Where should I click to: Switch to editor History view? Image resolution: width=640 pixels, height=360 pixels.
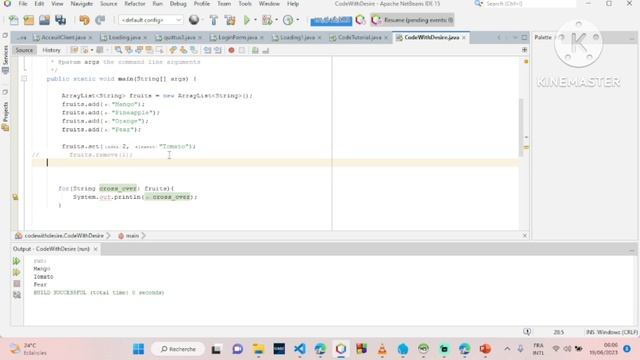51,50
